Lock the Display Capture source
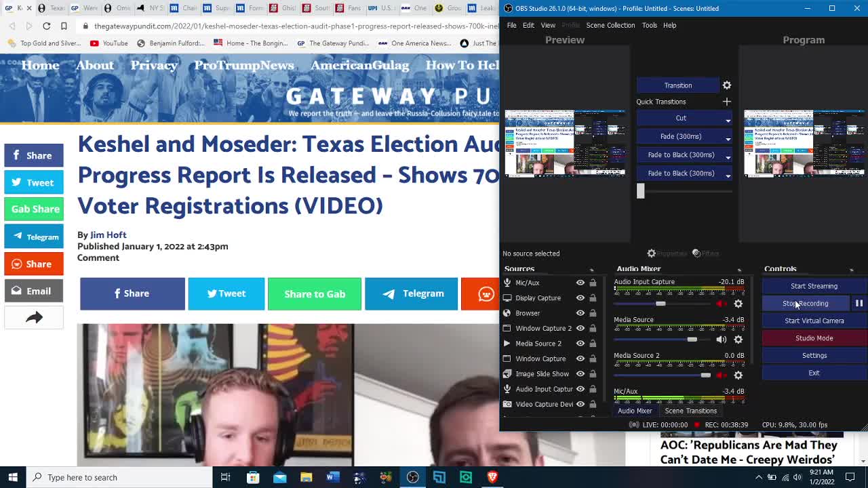Screen dimensions: 868x488 593,298
